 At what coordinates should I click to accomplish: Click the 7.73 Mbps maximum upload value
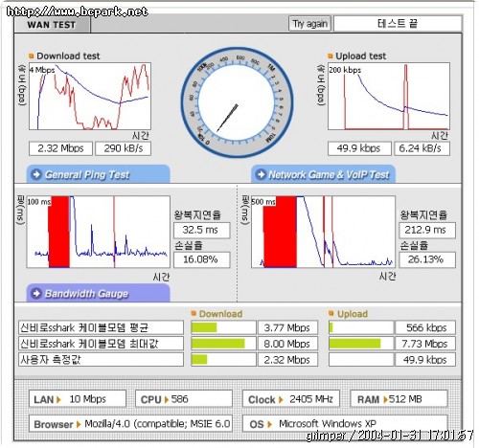[425, 344]
